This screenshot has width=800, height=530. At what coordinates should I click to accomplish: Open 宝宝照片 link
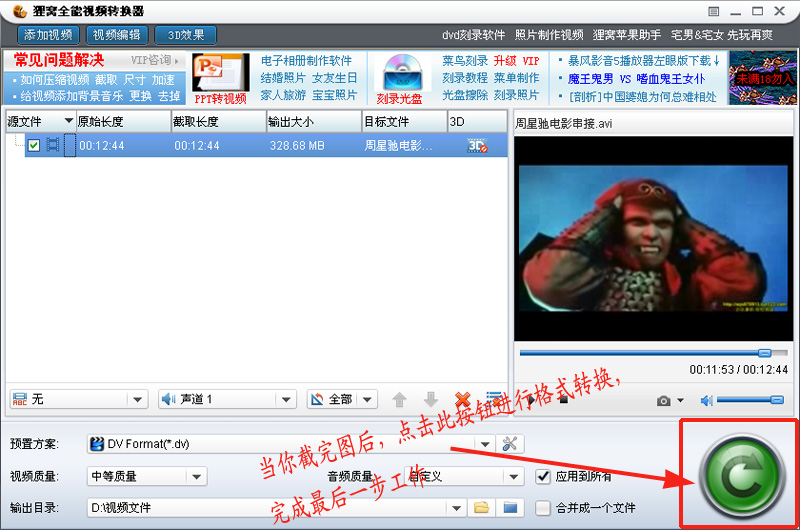334,95
